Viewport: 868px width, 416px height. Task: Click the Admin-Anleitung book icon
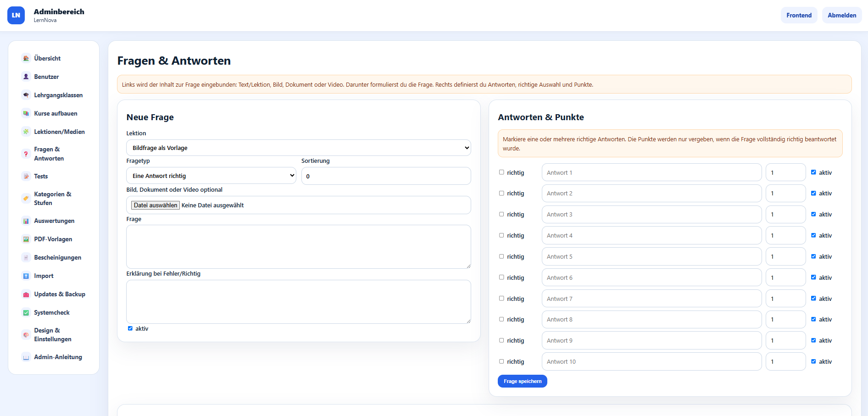pyautogui.click(x=26, y=357)
